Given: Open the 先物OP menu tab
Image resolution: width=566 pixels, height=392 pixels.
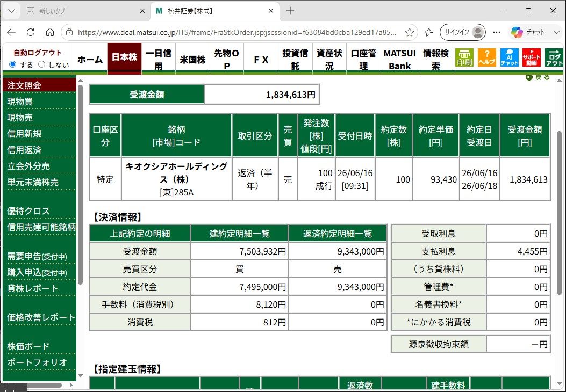Looking at the screenshot, I should [227, 59].
